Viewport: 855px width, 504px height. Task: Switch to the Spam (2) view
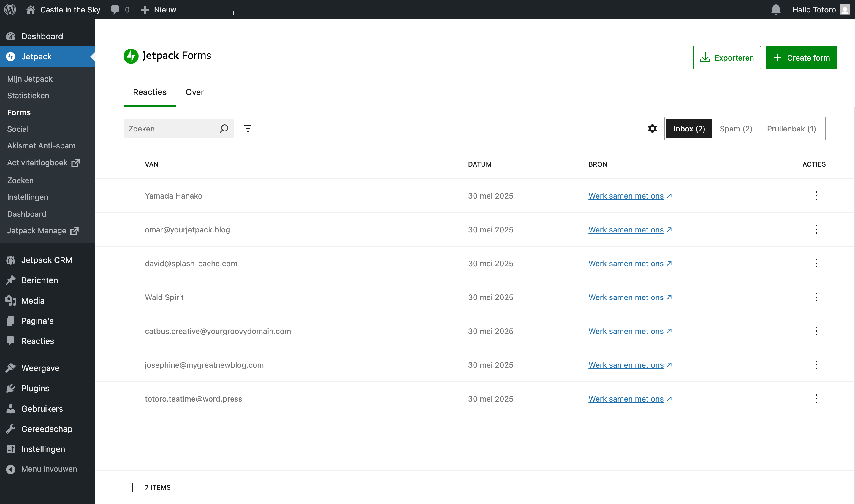[x=736, y=129]
